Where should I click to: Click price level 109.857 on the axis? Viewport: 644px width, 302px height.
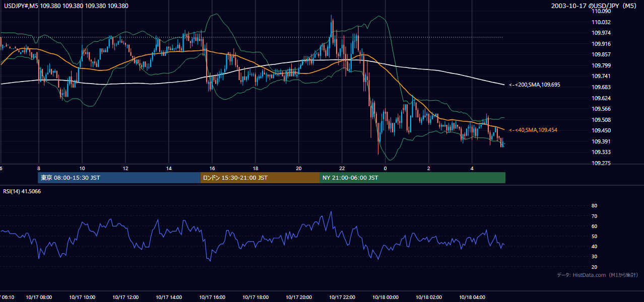(x=602, y=55)
